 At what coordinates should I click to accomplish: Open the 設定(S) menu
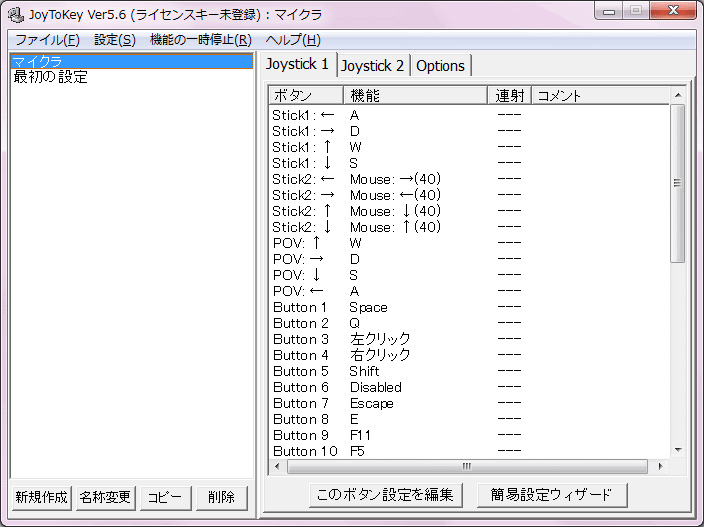pos(115,40)
